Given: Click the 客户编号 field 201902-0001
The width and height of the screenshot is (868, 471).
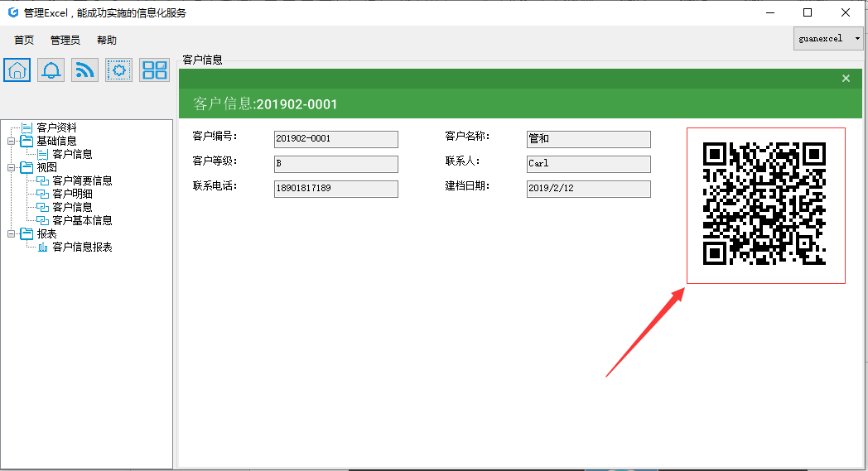Looking at the screenshot, I should 336,139.
